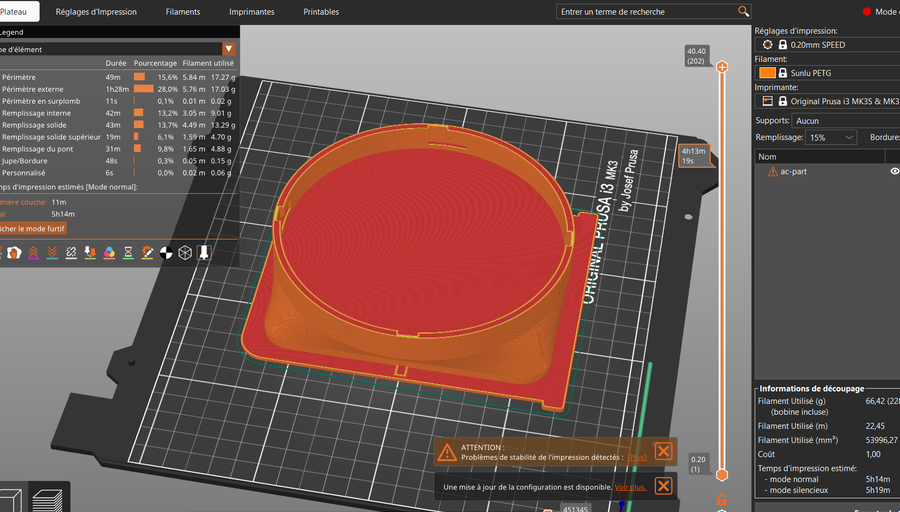The height and width of the screenshot is (512, 900).
Task: Toggle Remplissage solide supérieur row in legend
Action: (119, 137)
